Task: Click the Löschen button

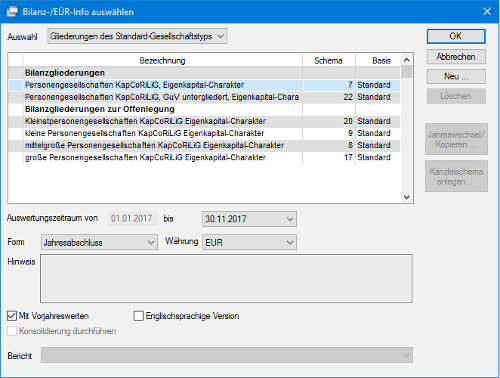Action: pyautogui.click(x=456, y=96)
